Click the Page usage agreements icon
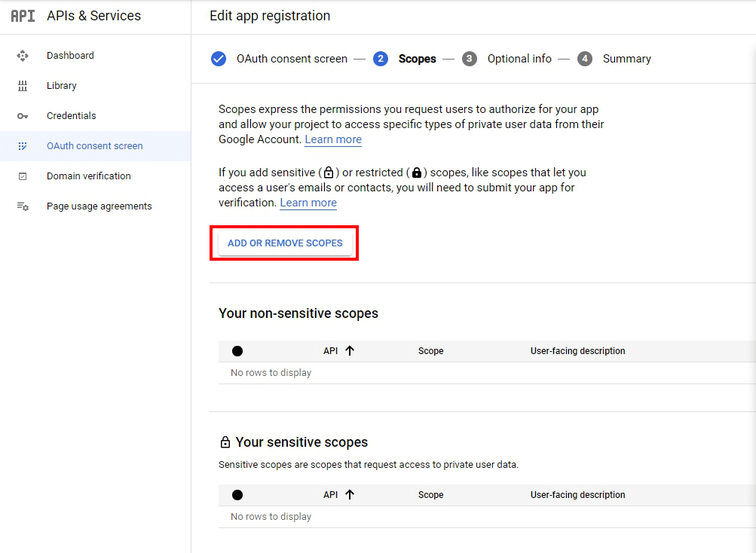 click(x=23, y=206)
